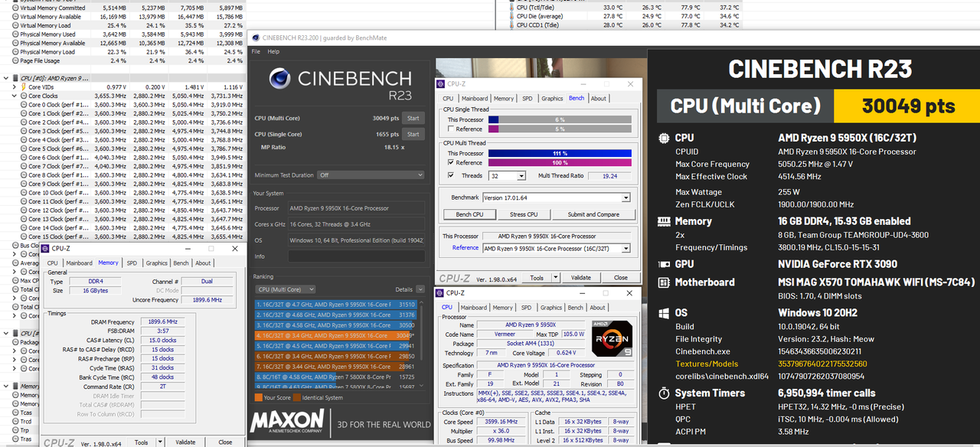Collapse the Core Clocks tree row

pos(15,96)
